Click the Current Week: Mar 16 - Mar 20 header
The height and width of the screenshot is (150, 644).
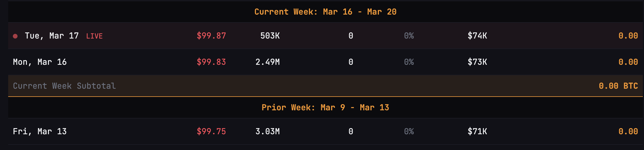325,12
